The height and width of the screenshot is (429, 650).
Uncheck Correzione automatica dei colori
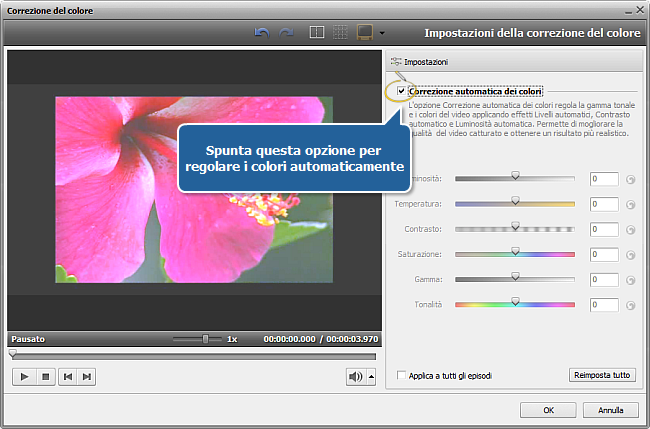[402, 92]
